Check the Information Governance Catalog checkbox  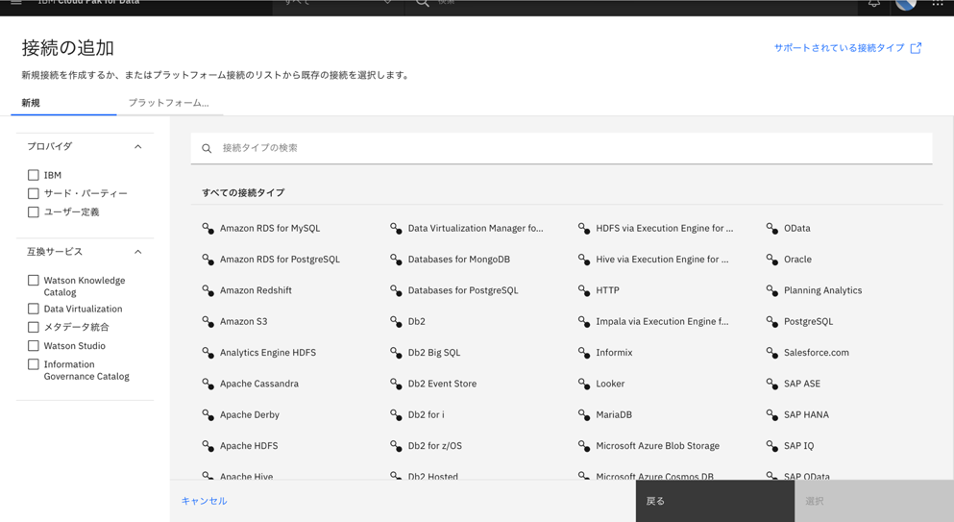(x=33, y=364)
